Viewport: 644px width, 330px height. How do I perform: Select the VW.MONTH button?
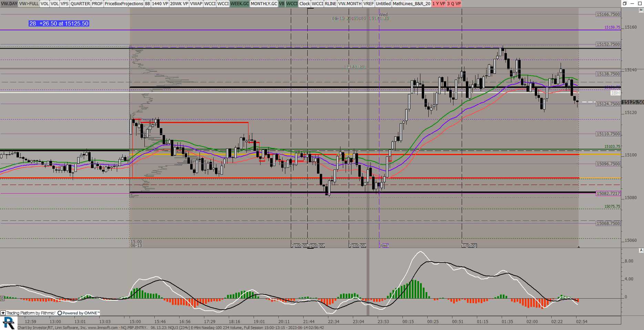click(350, 3)
